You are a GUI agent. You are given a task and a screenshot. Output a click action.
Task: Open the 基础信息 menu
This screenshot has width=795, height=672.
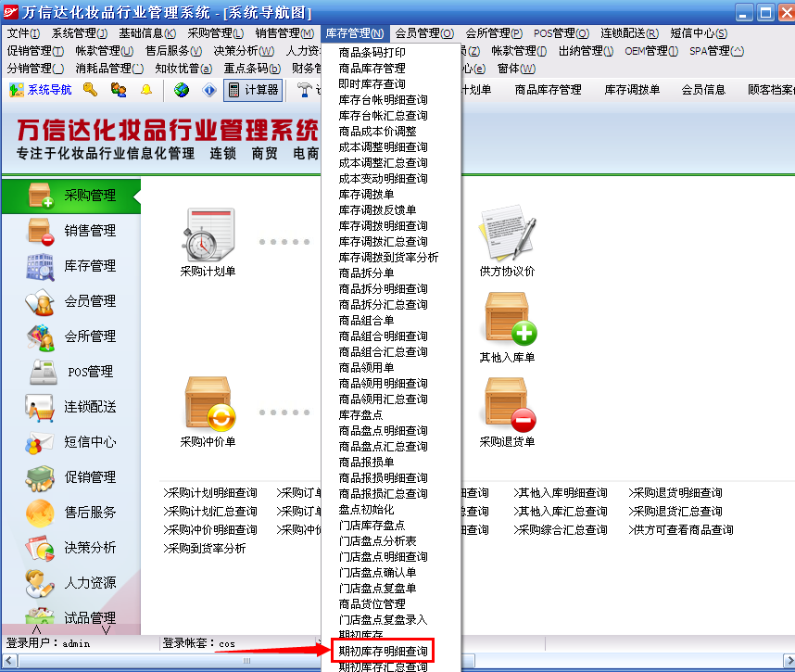147,33
